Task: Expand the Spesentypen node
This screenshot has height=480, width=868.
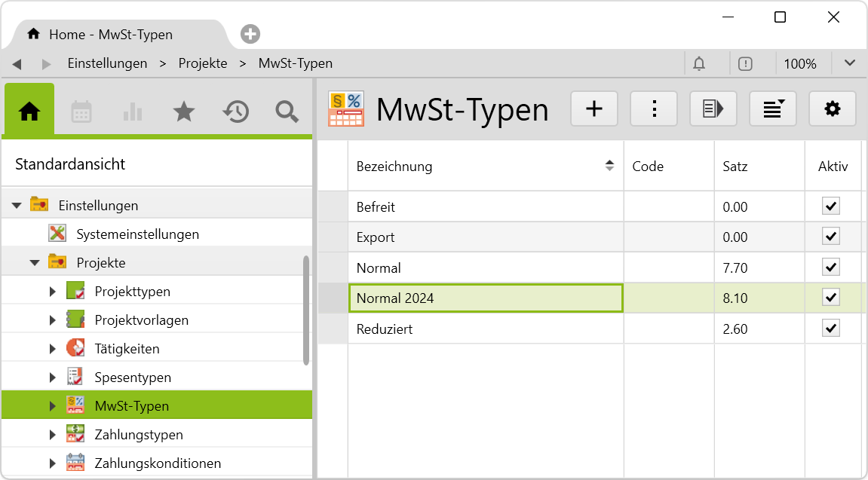Action: coord(53,377)
